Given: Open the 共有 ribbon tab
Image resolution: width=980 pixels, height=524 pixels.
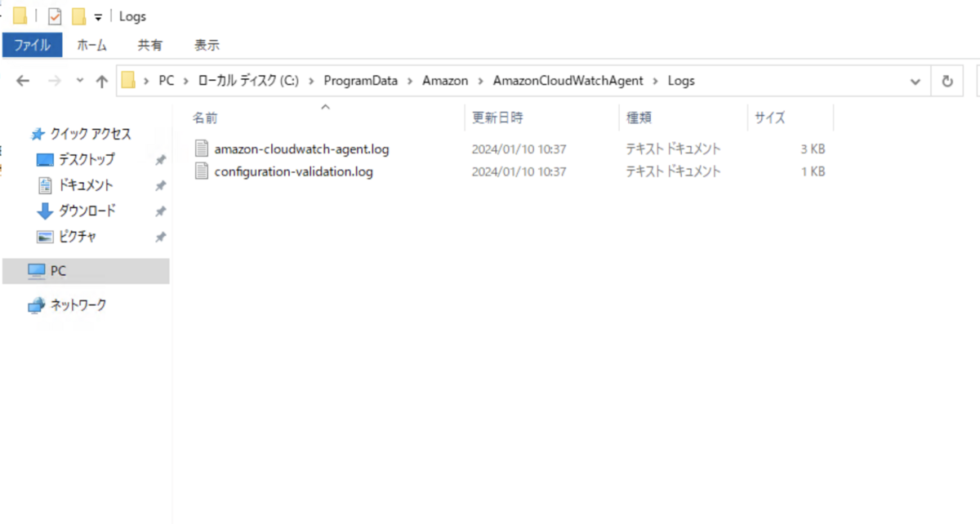Looking at the screenshot, I should [x=149, y=45].
